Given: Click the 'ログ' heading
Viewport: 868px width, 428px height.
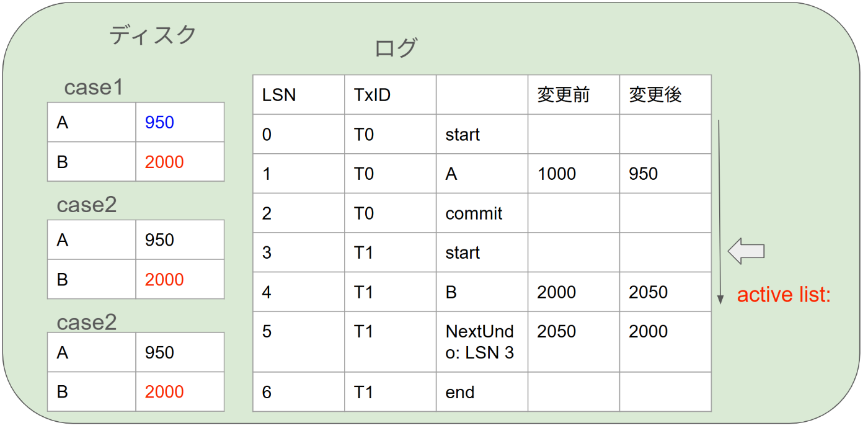Looking at the screenshot, I should click(396, 48).
